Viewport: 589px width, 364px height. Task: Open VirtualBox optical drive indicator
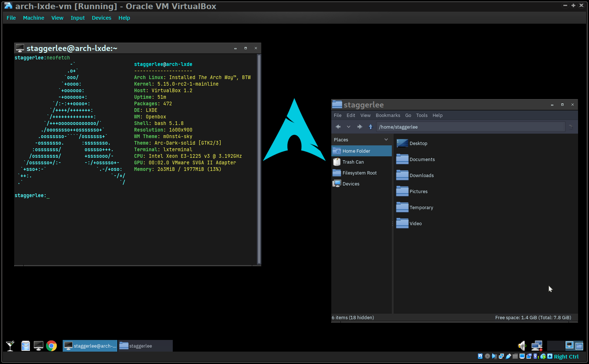pos(487,356)
